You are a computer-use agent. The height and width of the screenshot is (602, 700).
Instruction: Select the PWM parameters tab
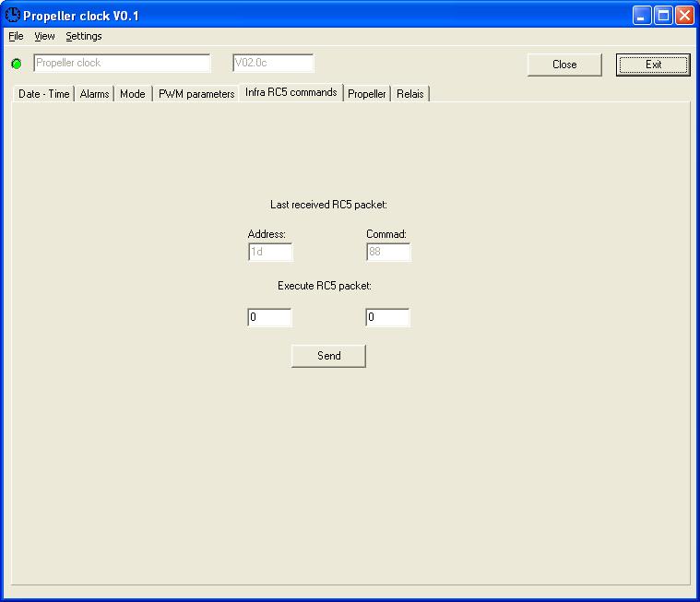(196, 94)
